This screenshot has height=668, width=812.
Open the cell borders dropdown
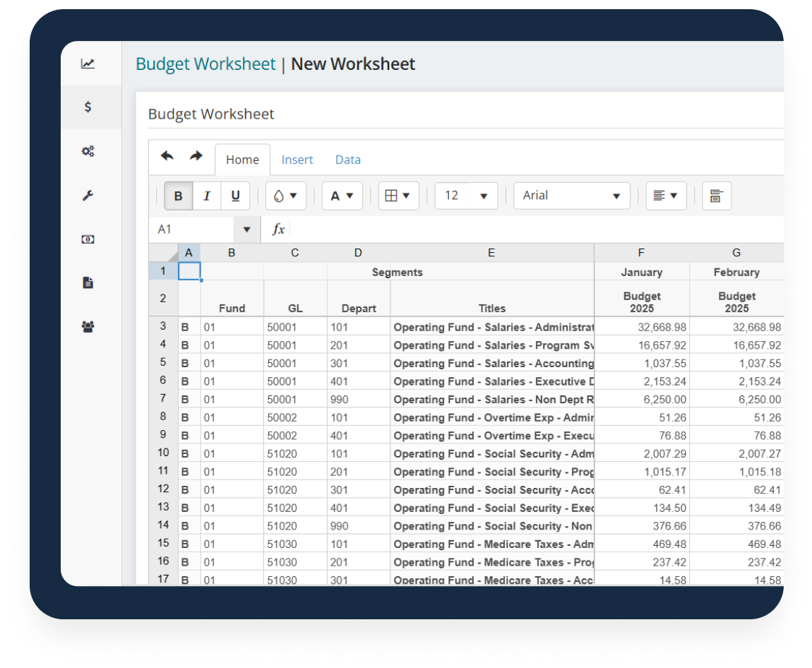click(x=398, y=196)
